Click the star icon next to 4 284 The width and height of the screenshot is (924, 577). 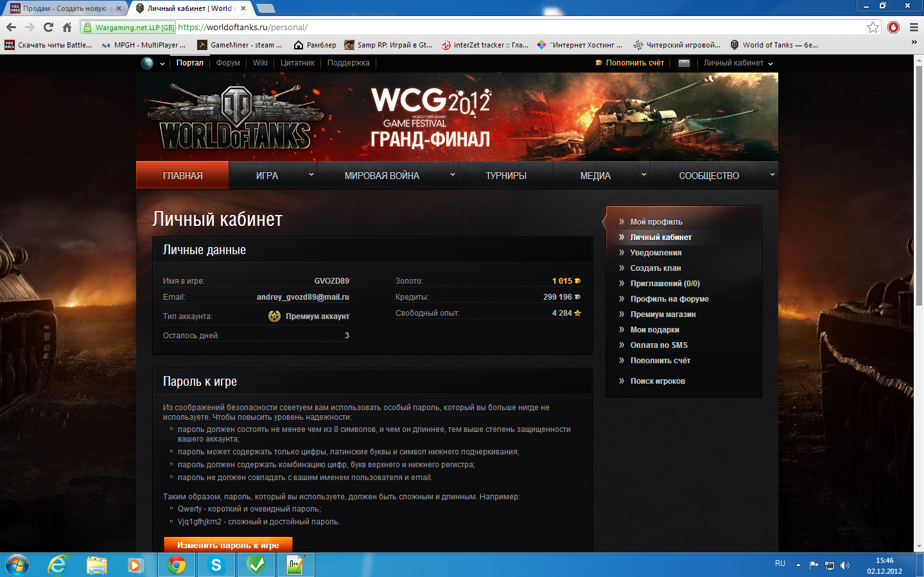point(577,313)
